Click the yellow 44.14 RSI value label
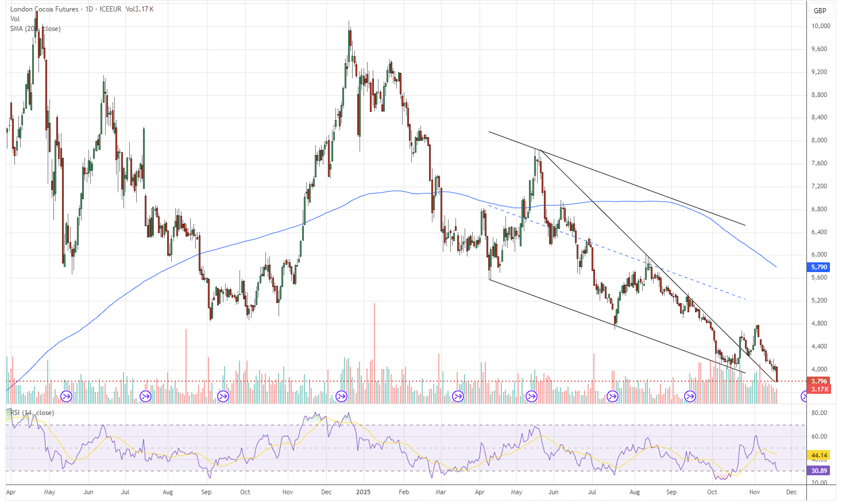 point(818,455)
